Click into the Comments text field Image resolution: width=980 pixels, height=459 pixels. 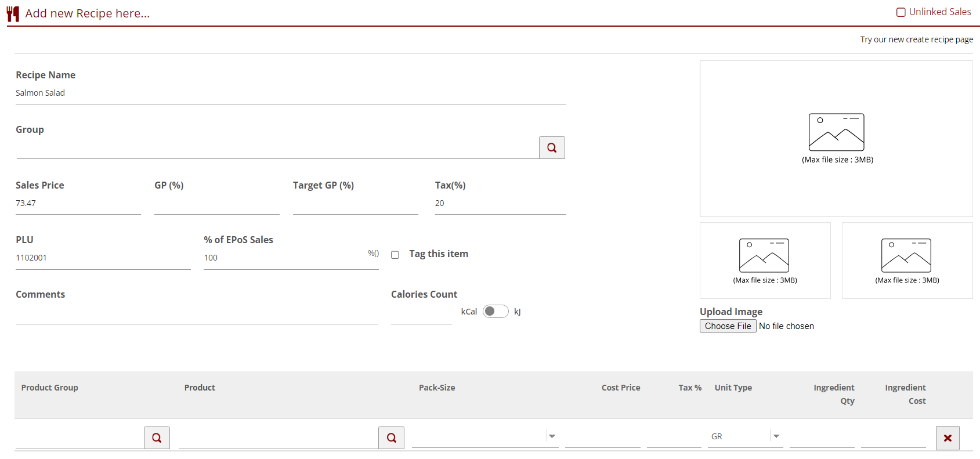click(x=196, y=314)
